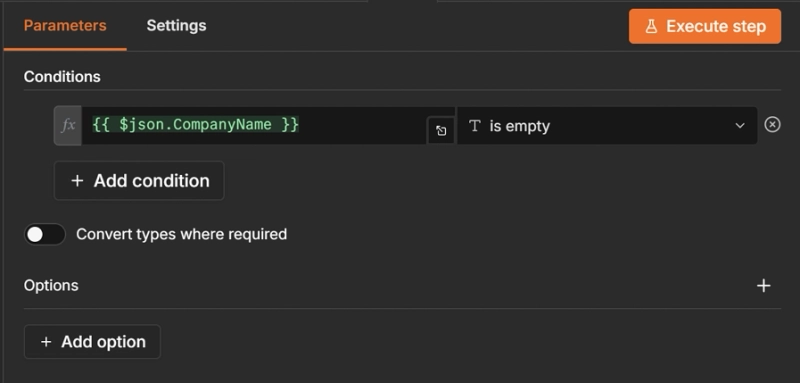800x383 pixels.
Task: Click the plus icon beside Options
Action: [763, 286]
